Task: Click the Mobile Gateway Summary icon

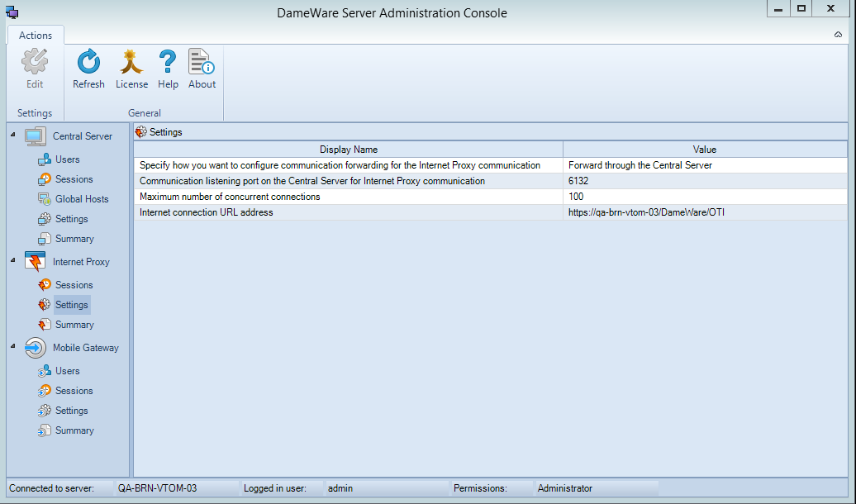Action: coord(45,430)
